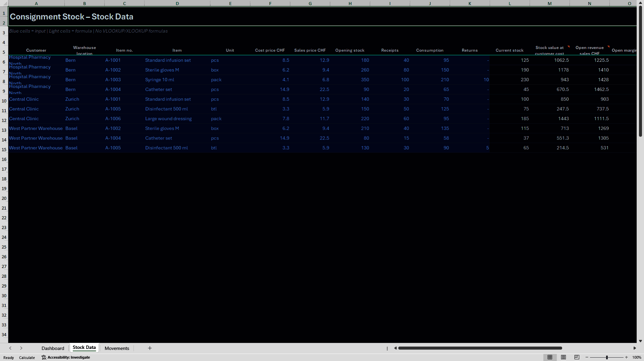Click Calculate in status bar

tap(27, 358)
